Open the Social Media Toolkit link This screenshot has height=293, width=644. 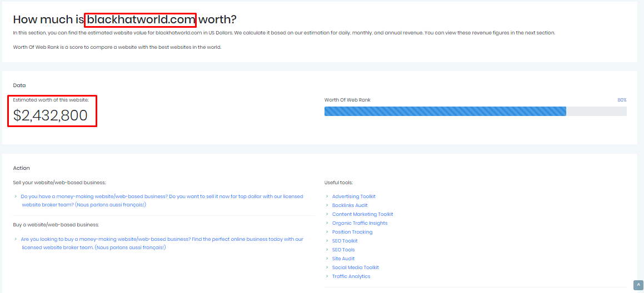coord(356,267)
